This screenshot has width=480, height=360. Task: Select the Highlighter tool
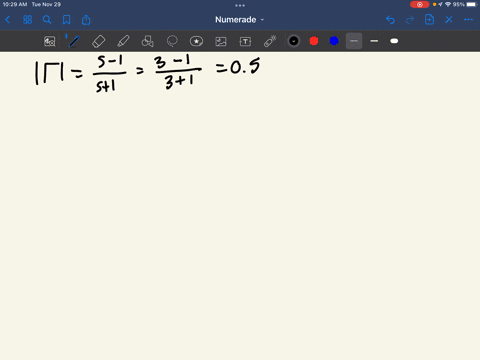click(x=123, y=41)
